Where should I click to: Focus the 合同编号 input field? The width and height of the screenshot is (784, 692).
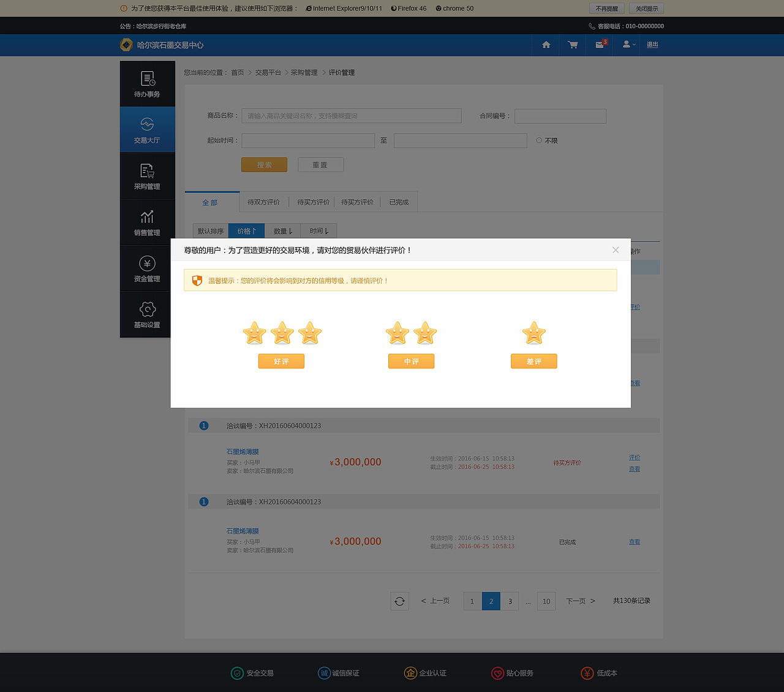(560, 116)
